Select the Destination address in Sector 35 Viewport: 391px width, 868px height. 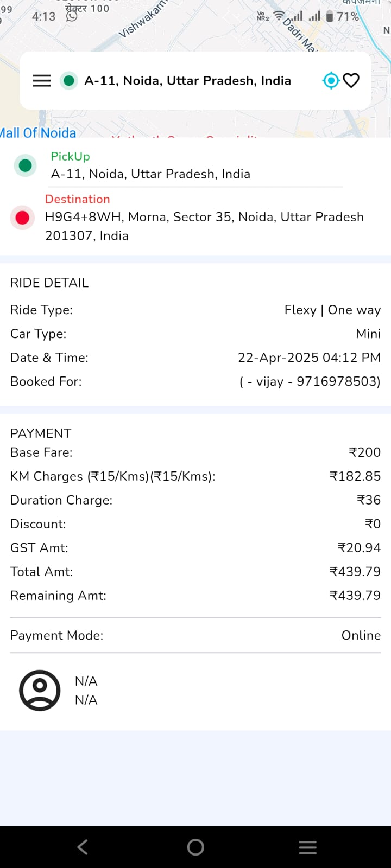coord(204,226)
